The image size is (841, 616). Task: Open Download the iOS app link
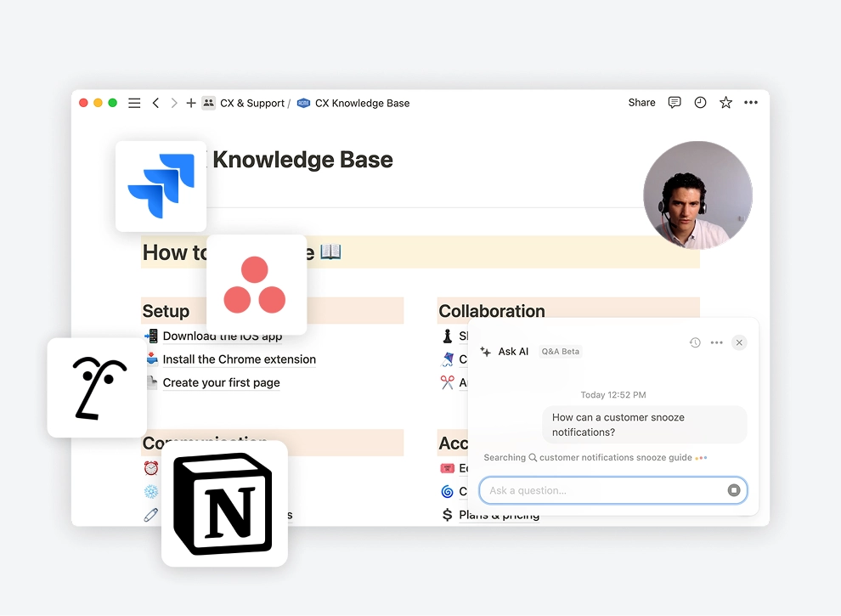pyautogui.click(x=222, y=336)
